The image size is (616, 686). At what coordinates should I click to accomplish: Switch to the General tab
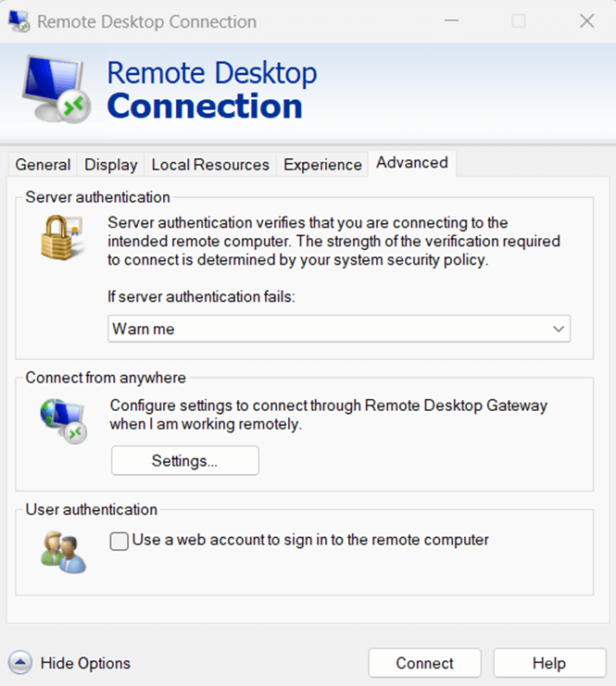click(x=43, y=165)
